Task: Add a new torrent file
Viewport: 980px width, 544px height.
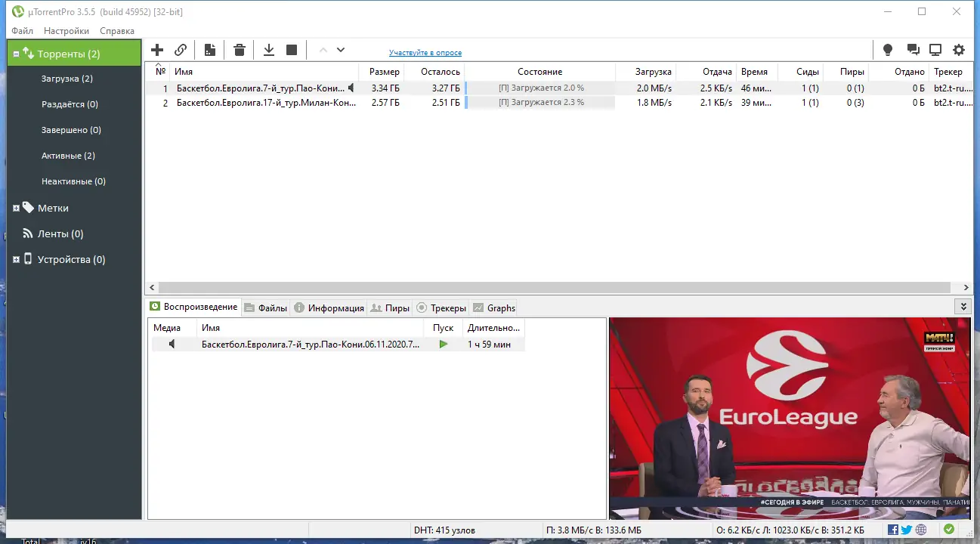Action: (x=156, y=49)
